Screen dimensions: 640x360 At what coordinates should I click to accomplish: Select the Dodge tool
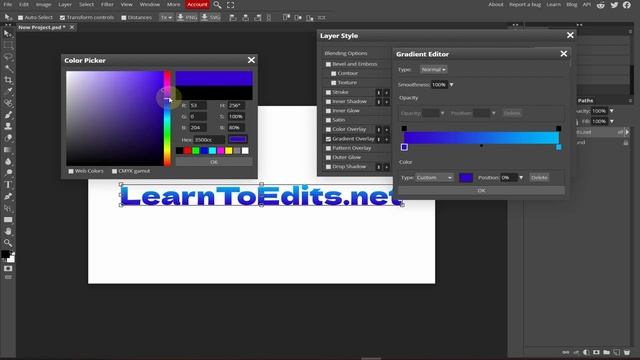click(8, 173)
